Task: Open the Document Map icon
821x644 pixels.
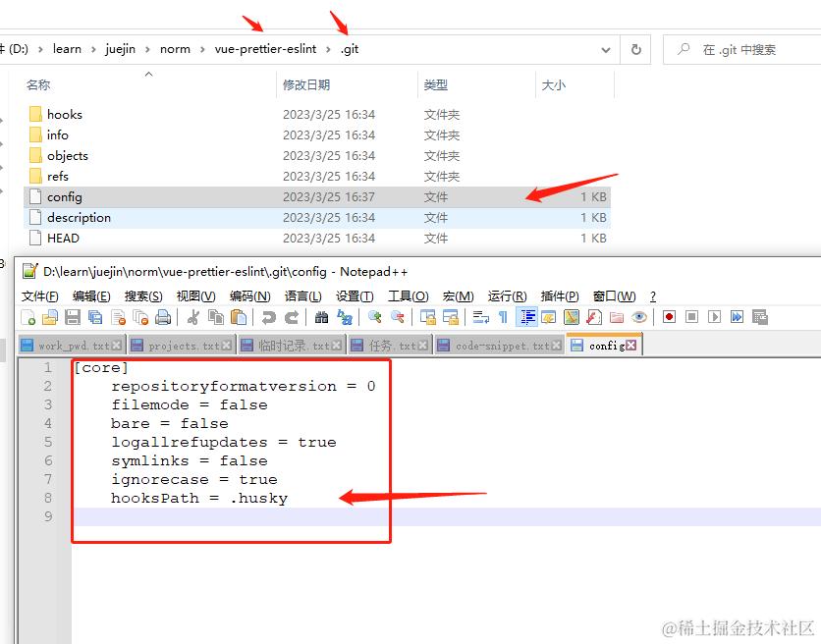Action: (x=572, y=317)
